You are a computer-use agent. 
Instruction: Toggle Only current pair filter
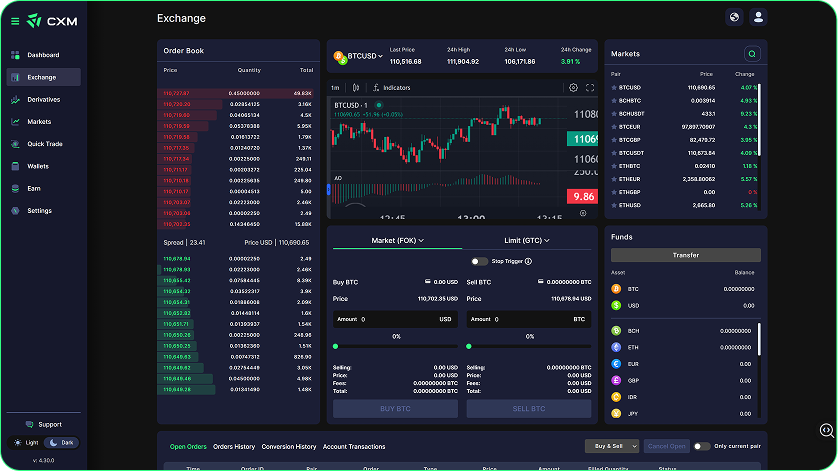pos(702,446)
